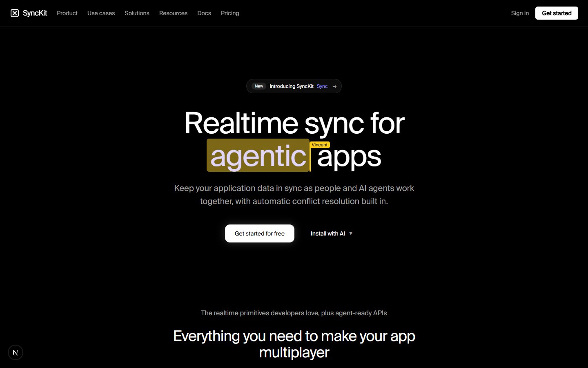Click the Sign in link
The image size is (588, 368).
520,13
